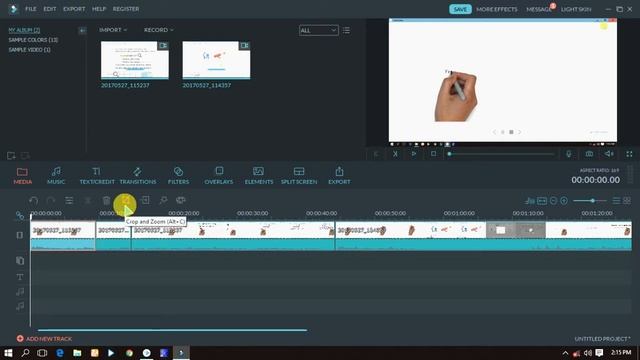Expand the IMPORT dropdown
Image resolution: width=640 pixels, height=360 pixels.
tap(113, 30)
